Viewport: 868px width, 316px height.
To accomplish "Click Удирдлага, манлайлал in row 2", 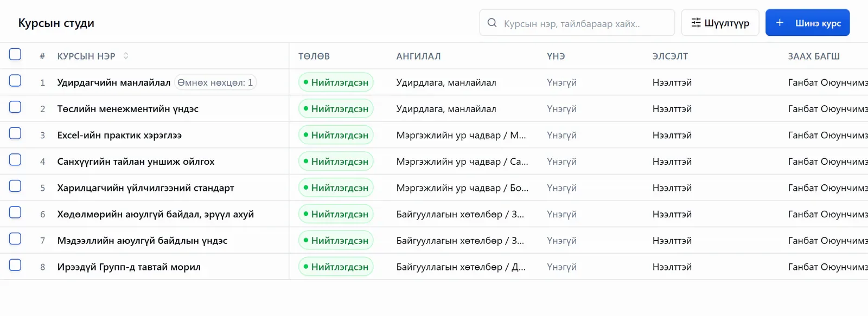I will [446, 109].
